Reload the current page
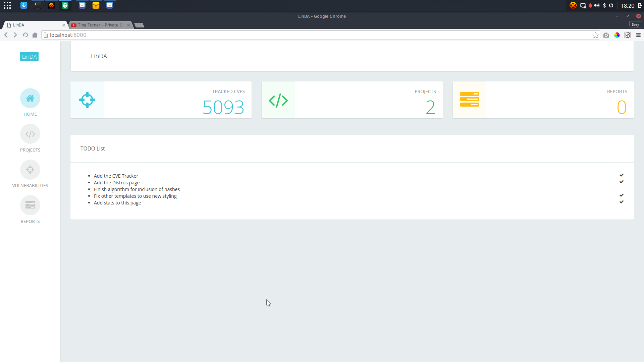644x362 pixels. [25, 35]
